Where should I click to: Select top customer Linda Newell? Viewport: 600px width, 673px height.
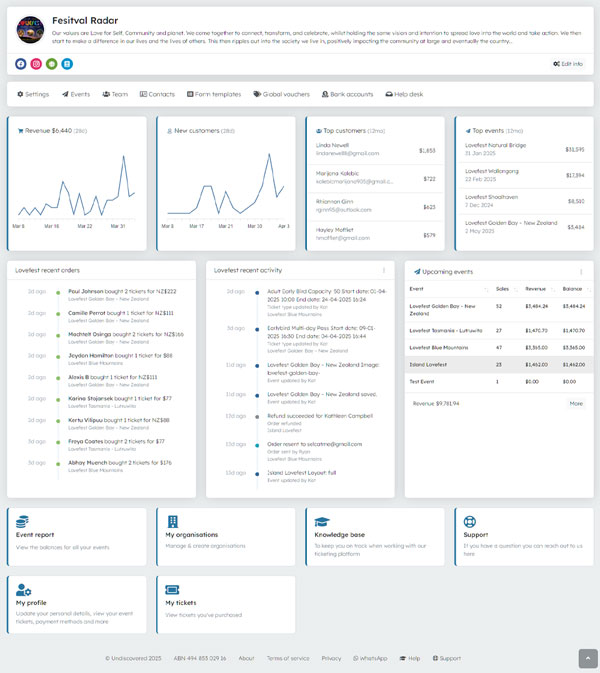[x=375, y=149]
